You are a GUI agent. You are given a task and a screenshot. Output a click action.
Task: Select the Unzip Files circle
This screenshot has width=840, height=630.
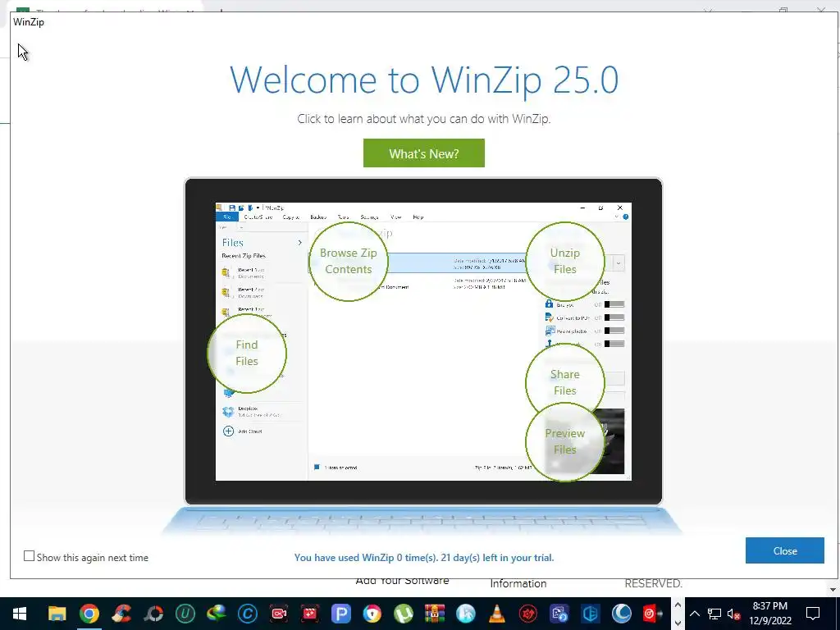tap(564, 261)
